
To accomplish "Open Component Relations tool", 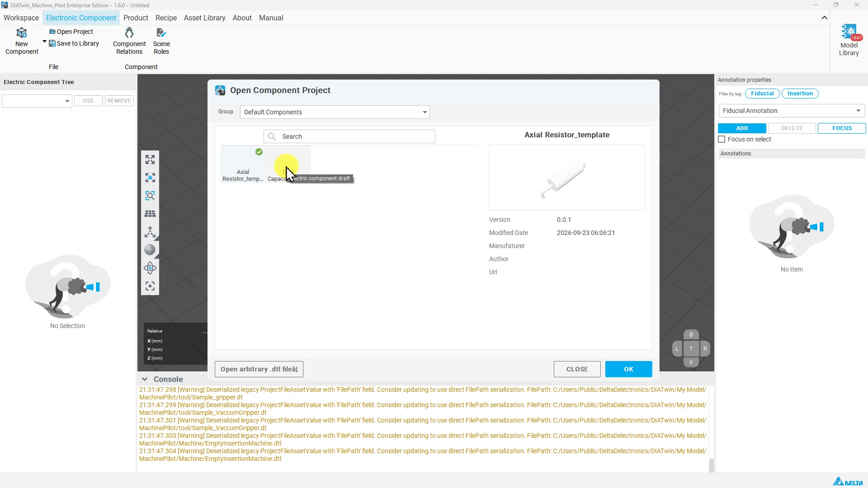I will (129, 41).
